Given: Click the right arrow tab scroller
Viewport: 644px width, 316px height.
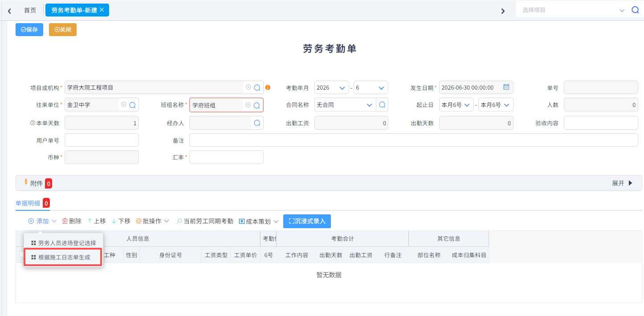Looking at the screenshot, I should [x=503, y=11].
